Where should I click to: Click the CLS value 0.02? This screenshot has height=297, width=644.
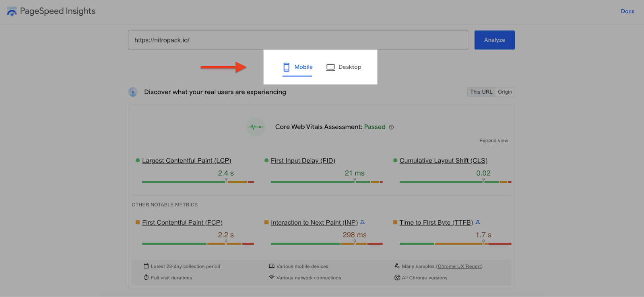(x=483, y=173)
